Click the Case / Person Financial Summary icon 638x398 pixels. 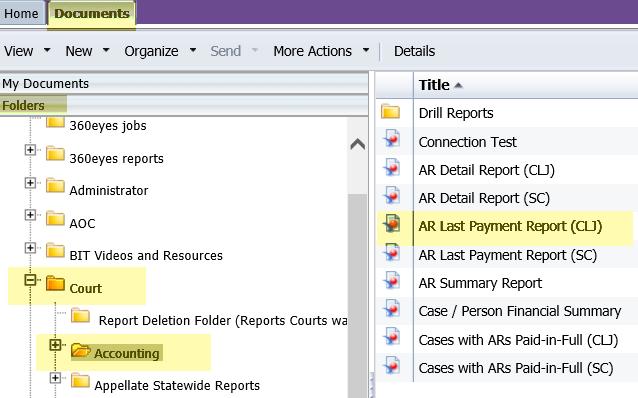(x=391, y=308)
